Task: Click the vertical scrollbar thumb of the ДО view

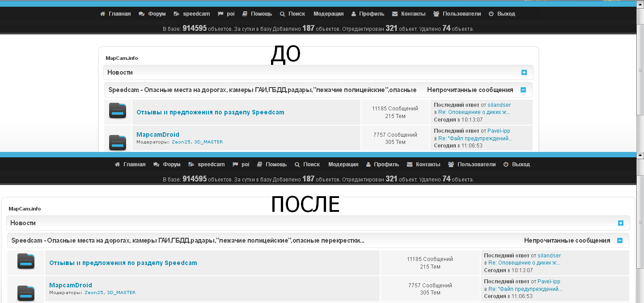Action: (x=640, y=71)
